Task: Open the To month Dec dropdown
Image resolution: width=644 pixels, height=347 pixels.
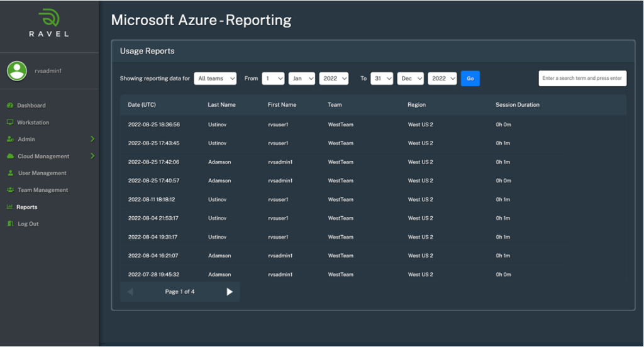Action: pyautogui.click(x=410, y=79)
